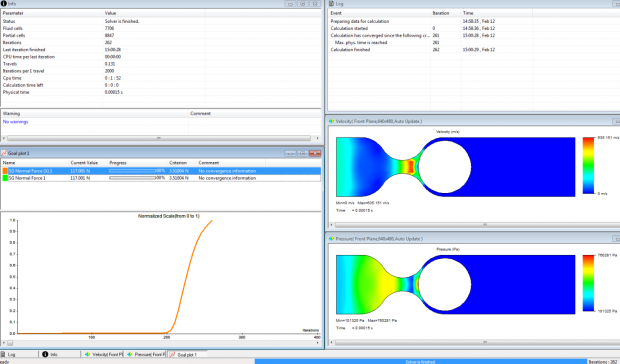The height and width of the screenshot is (364, 620).
Task: Click the Pressure plot window title icon
Action: (331, 239)
